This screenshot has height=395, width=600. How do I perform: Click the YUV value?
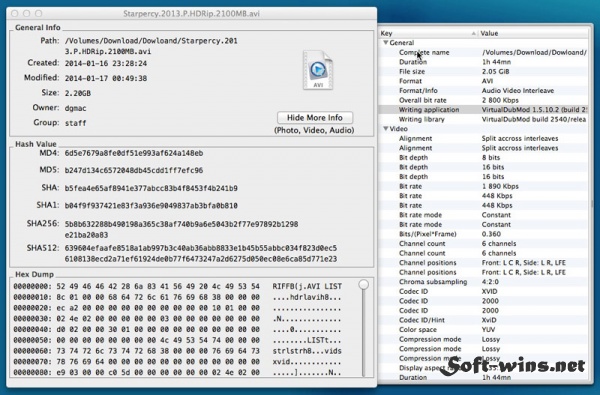coord(488,330)
